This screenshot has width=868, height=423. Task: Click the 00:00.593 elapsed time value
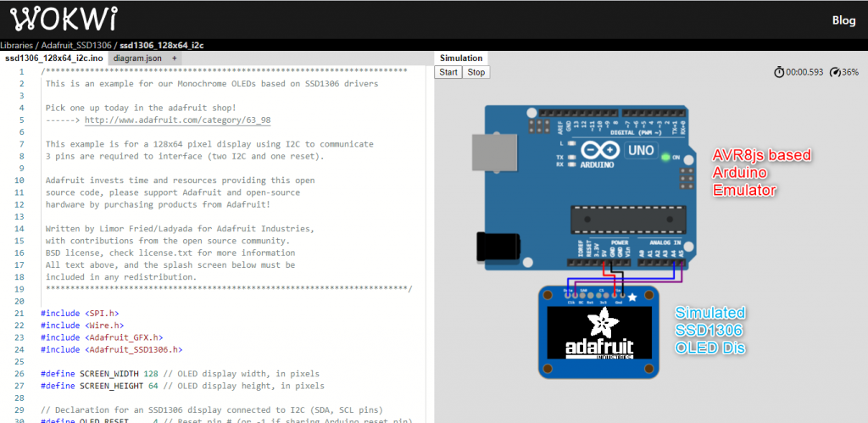(804, 72)
